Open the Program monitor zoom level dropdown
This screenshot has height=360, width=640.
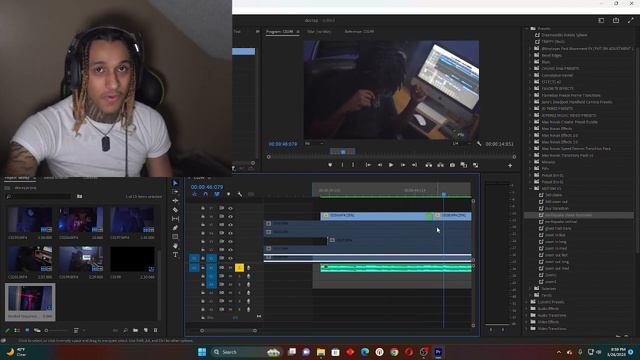[x=314, y=144]
